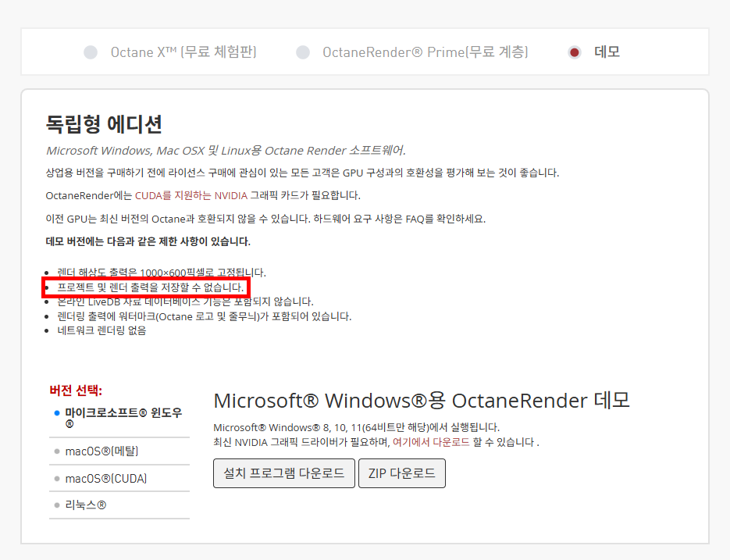Viewport: 730px width, 560px height.
Task: Click the 데모 버전에는 다음과 같은 제한 사항 line
Action: click(148, 241)
